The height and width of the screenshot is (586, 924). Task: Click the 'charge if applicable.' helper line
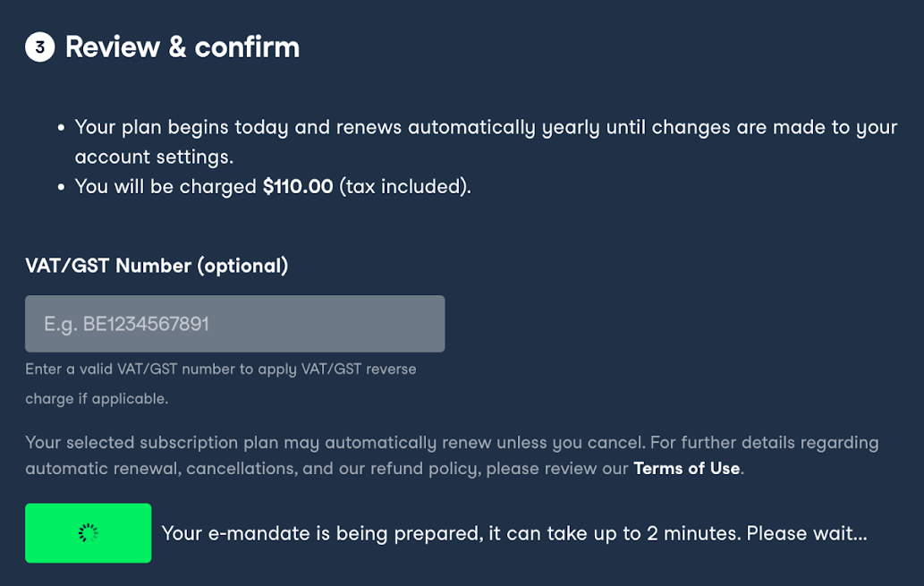click(x=97, y=399)
